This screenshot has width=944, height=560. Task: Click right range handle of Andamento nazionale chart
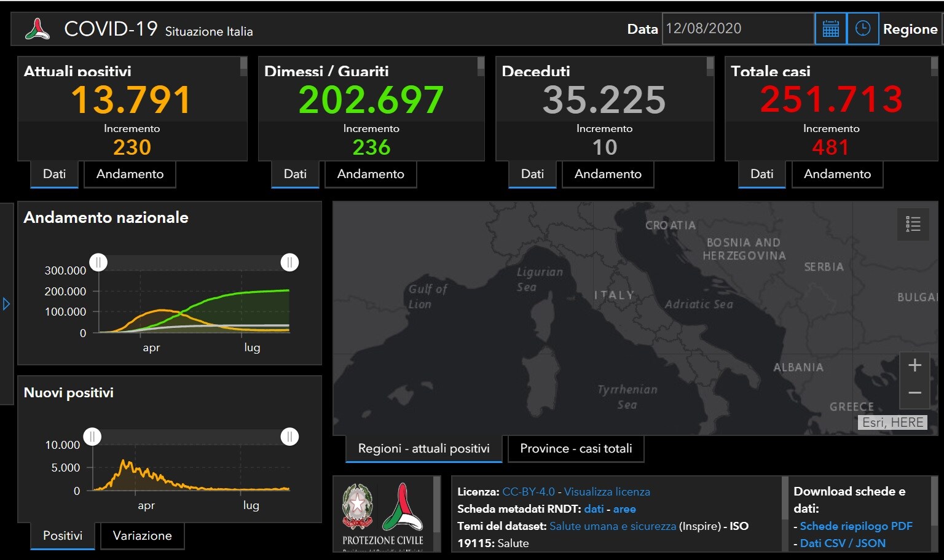(x=289, y=262)
